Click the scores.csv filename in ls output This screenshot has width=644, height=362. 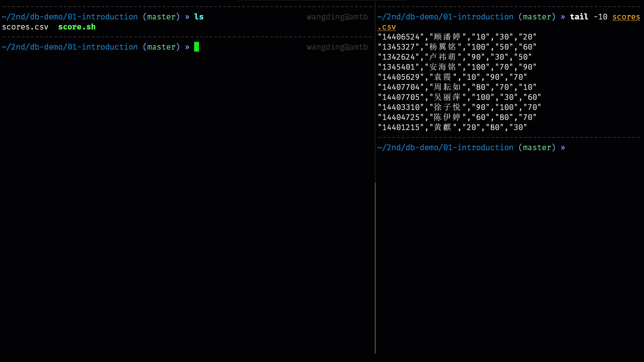pyautogui.click(x=25, y=27)
